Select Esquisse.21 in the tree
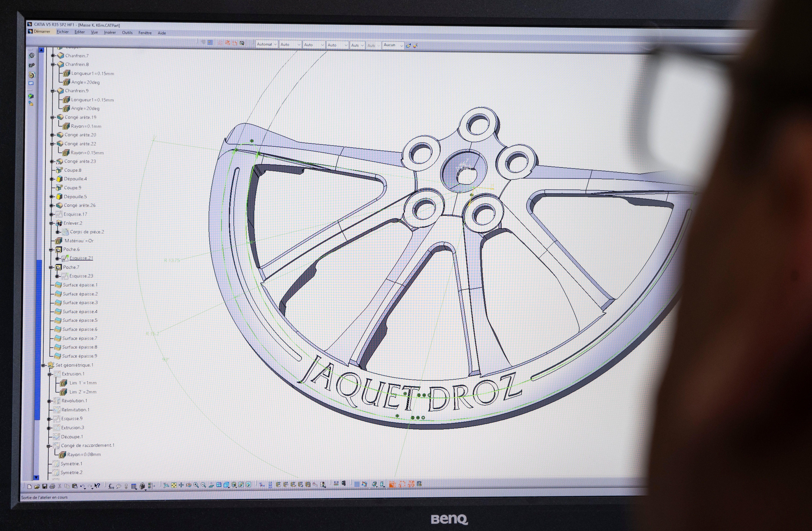 81,258
